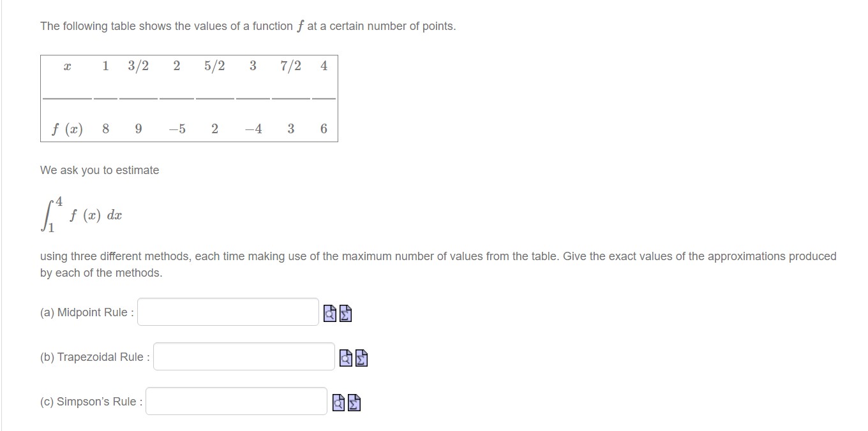Click the value -5 in the table

tap(177, 128)
